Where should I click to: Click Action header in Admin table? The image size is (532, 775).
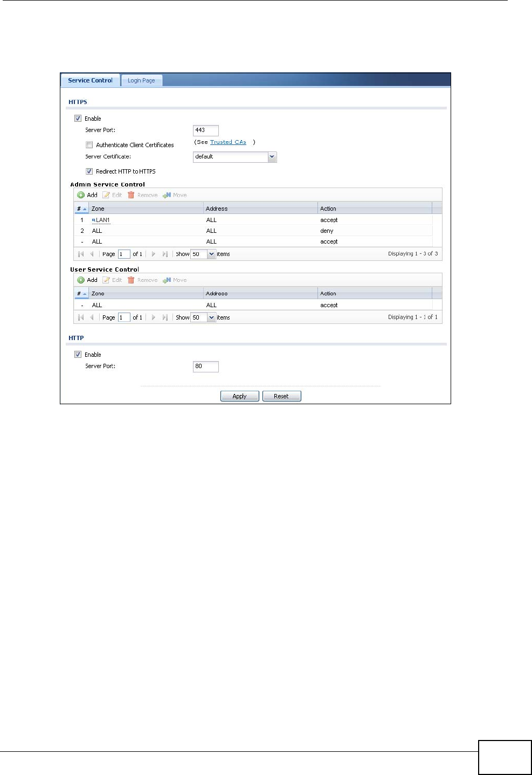click(x=375, y=209)
